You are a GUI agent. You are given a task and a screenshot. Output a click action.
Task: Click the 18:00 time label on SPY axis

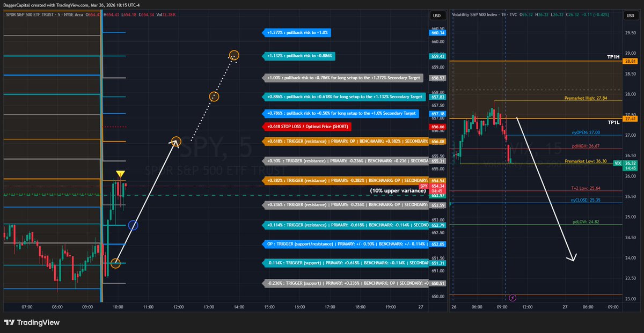360,307
